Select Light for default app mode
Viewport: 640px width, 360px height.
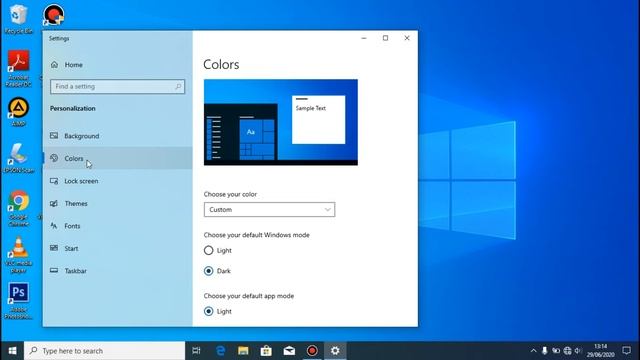(209, 311)
